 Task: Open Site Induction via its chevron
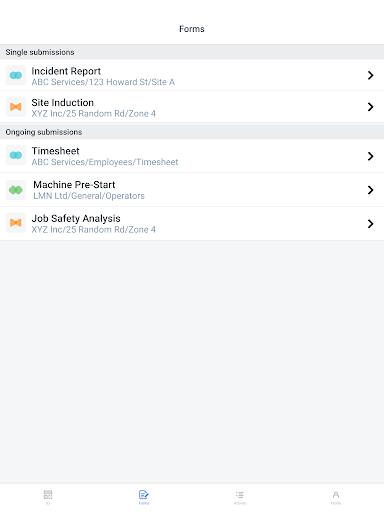coord(370,107)
